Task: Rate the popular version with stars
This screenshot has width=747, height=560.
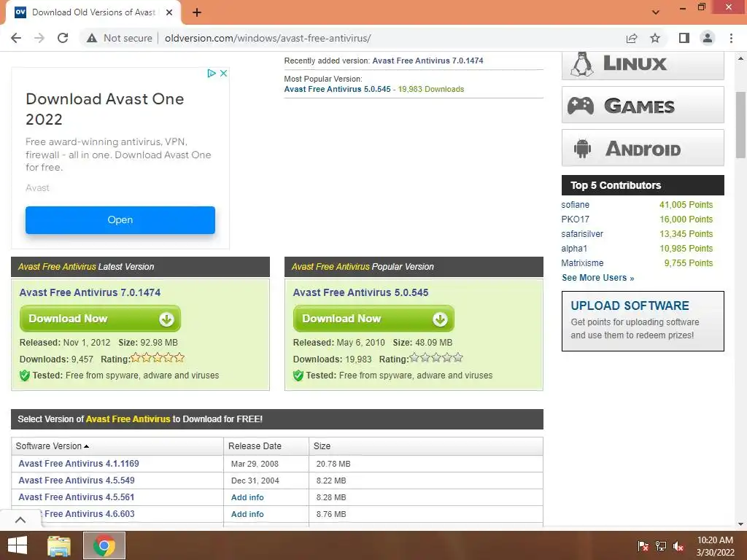Action: (436, 357)
